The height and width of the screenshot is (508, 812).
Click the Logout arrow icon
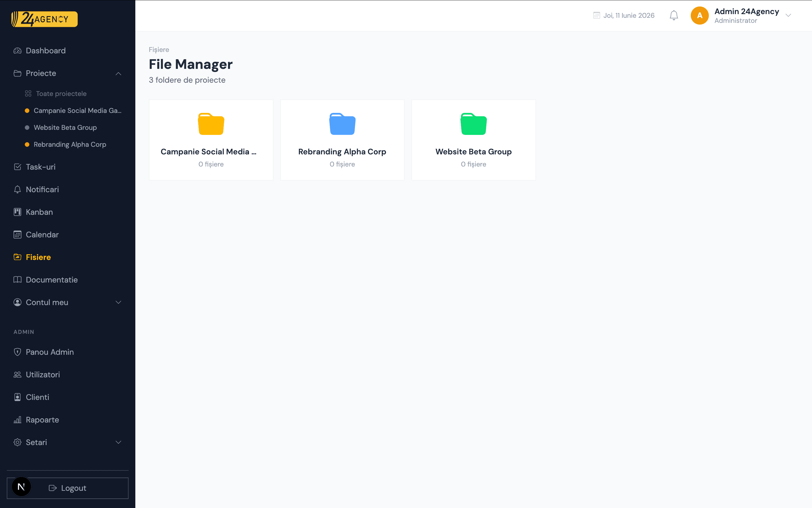coord(53,488)
